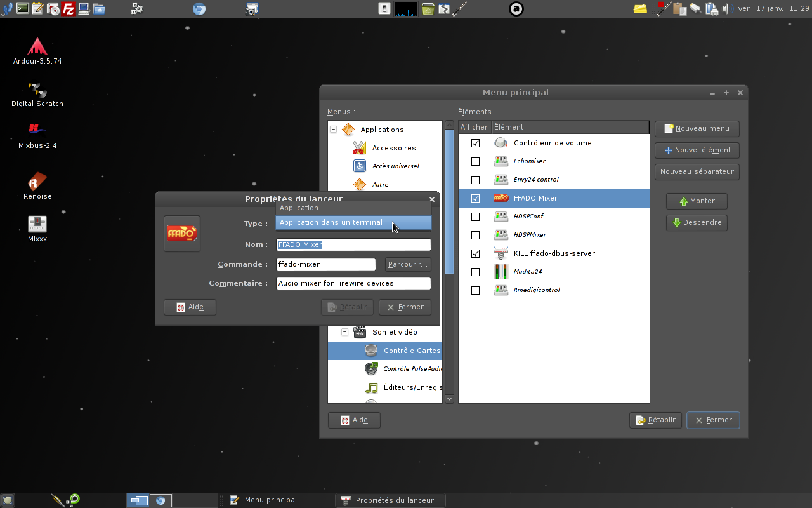Collapse the Applications tree node
This screenshot has height=508, width=812.
click(x=333, y=130)
